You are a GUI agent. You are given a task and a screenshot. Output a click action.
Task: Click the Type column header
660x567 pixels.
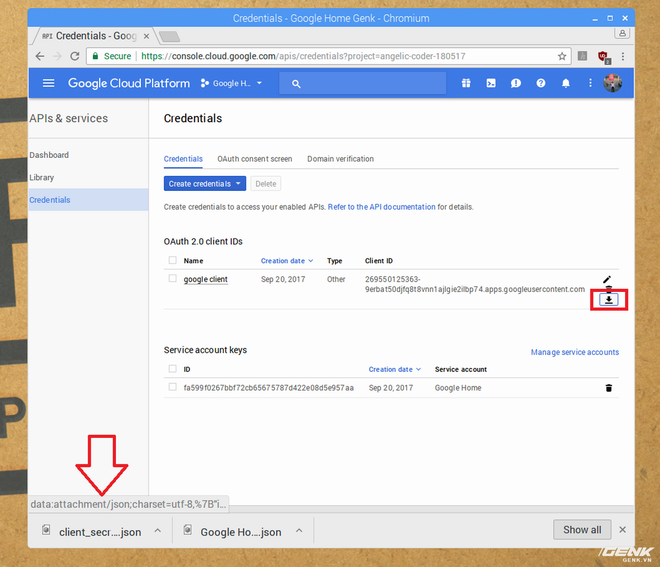pos(335,261)
